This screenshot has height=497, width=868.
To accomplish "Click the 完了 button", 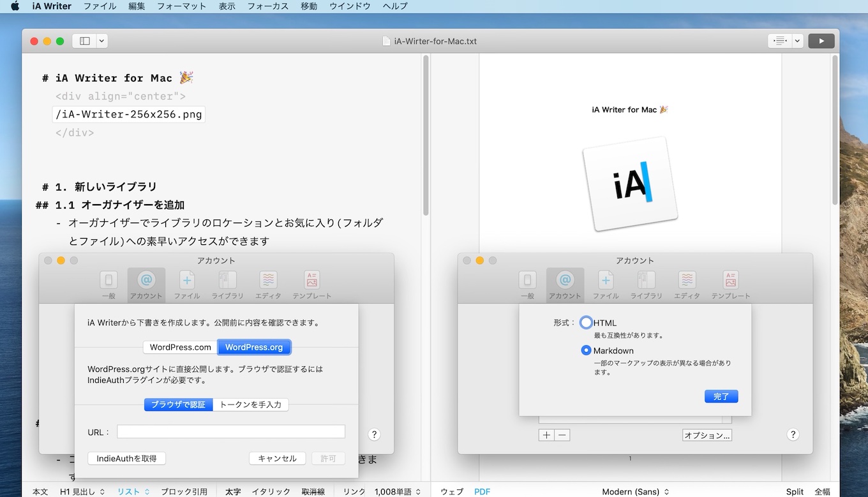I will tap(721, 396).
